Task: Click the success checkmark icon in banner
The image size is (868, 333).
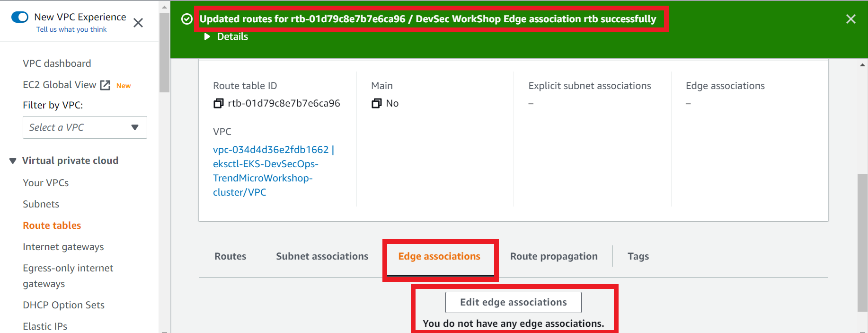Action: tap(187, 19)
